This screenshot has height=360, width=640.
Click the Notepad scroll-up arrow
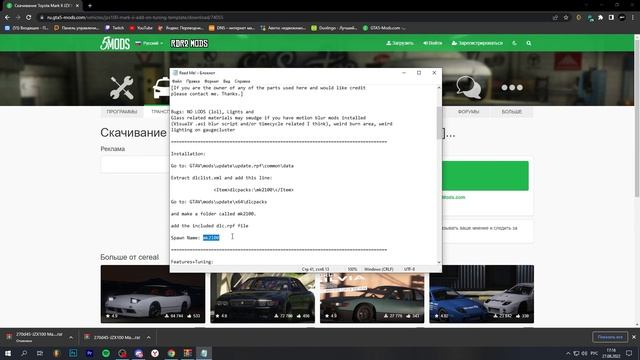point(439,87)
